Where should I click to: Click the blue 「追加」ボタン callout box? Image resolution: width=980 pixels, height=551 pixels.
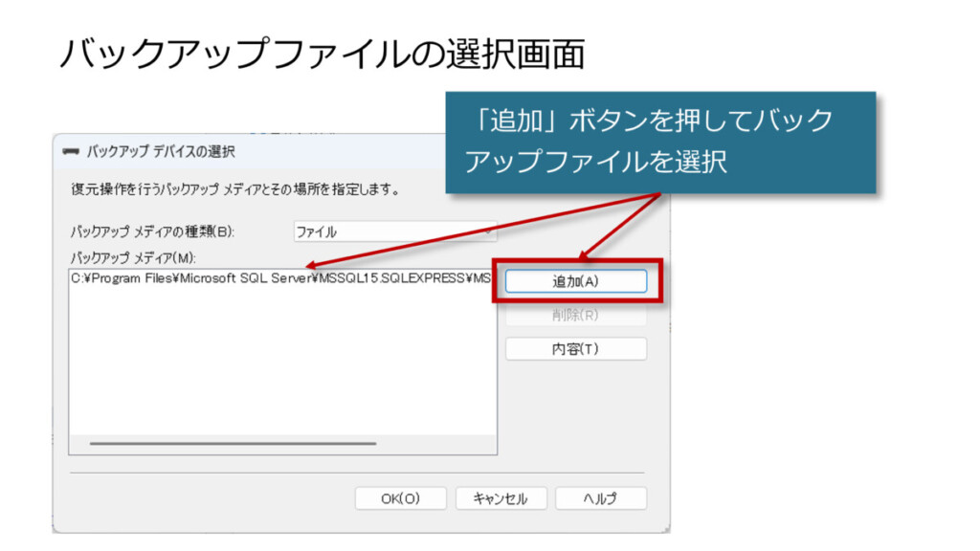coord(660,142)
